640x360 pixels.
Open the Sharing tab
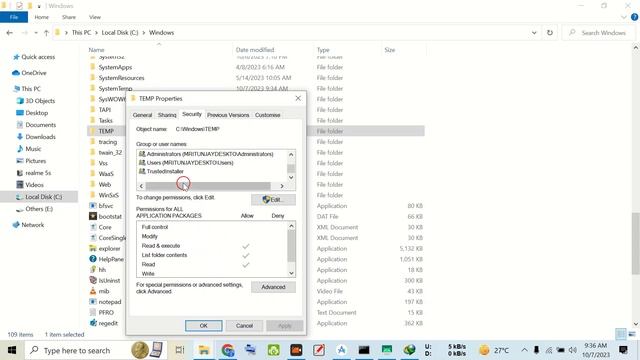coord(167,115)
